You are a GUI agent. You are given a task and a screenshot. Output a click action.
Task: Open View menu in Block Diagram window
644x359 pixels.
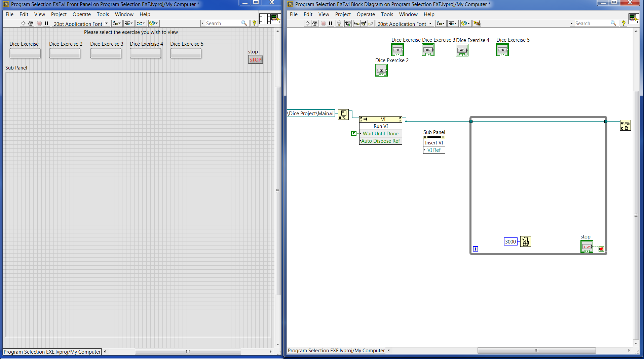(x=324, y=14)
